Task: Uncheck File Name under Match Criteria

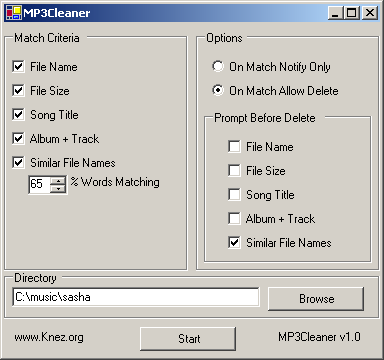Action: pyautogui.click(x=18, y=66)
